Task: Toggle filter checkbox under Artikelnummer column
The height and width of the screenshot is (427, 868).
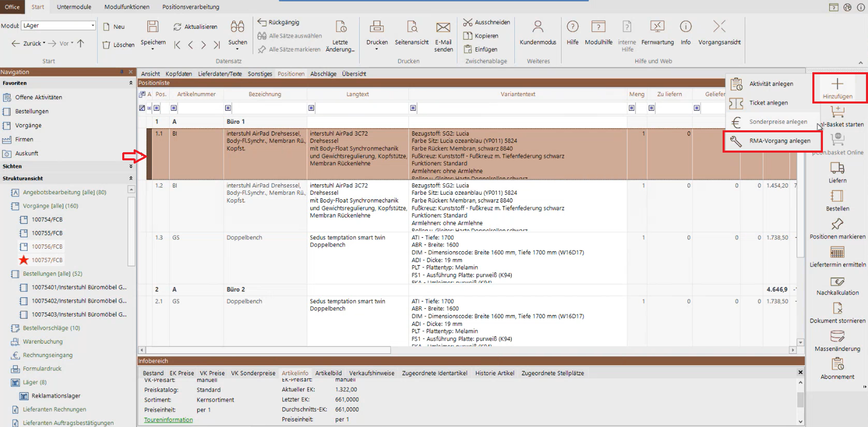Action: [174, 108]
